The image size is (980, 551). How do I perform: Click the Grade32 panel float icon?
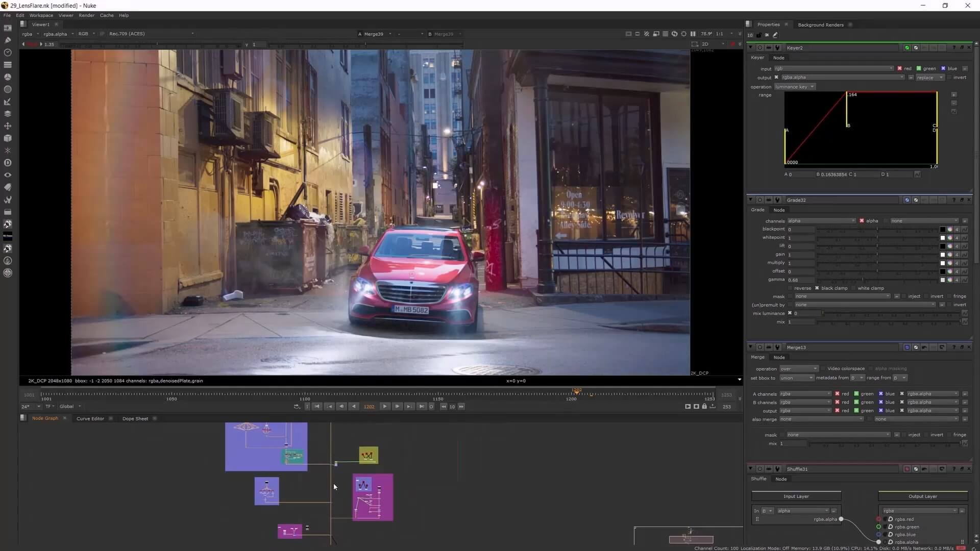click(x=962, y=200)
